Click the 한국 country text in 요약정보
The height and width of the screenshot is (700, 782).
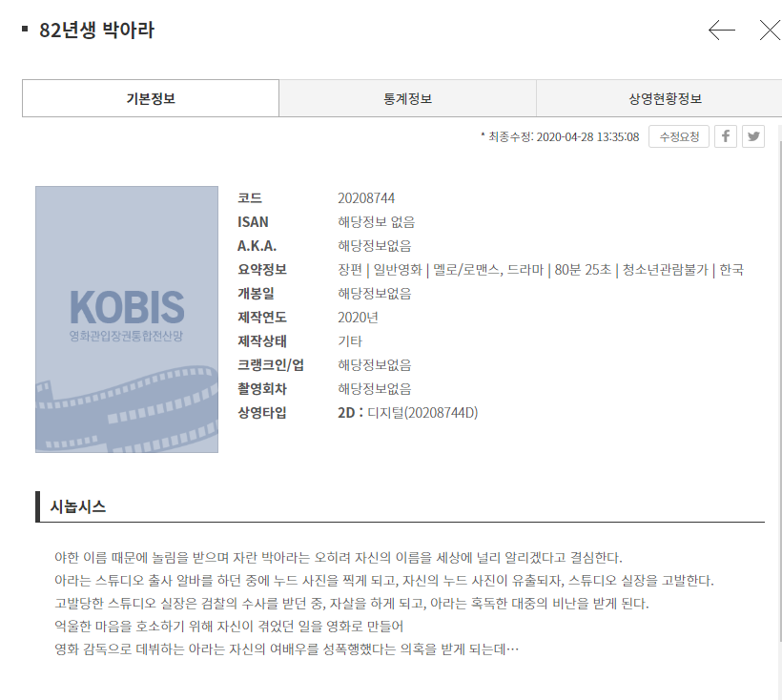point(731,270)
